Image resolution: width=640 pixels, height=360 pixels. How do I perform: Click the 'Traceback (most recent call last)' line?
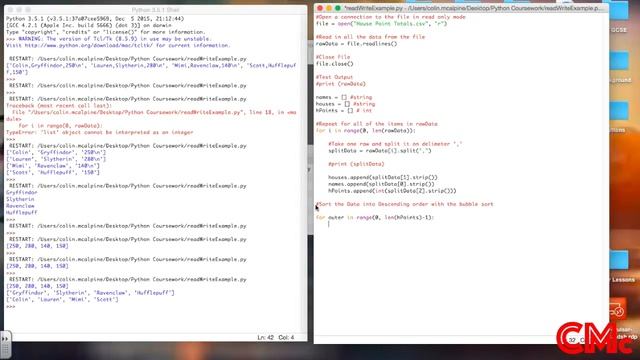click(x=58, y=105)
